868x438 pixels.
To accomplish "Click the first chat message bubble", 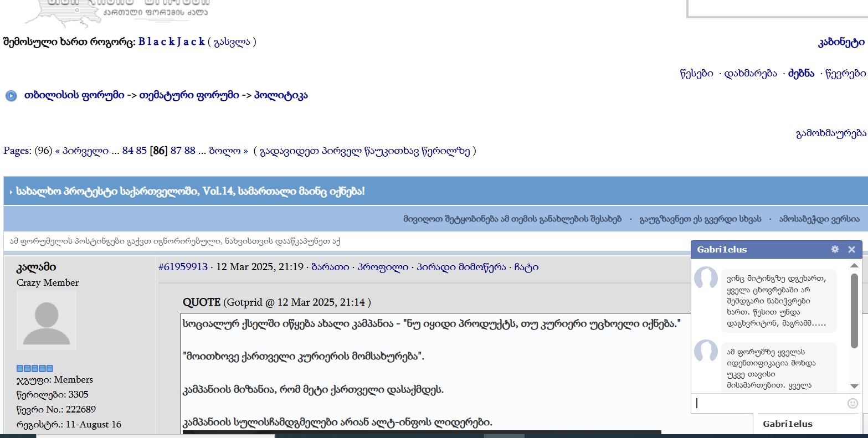I will coord(779,301).
